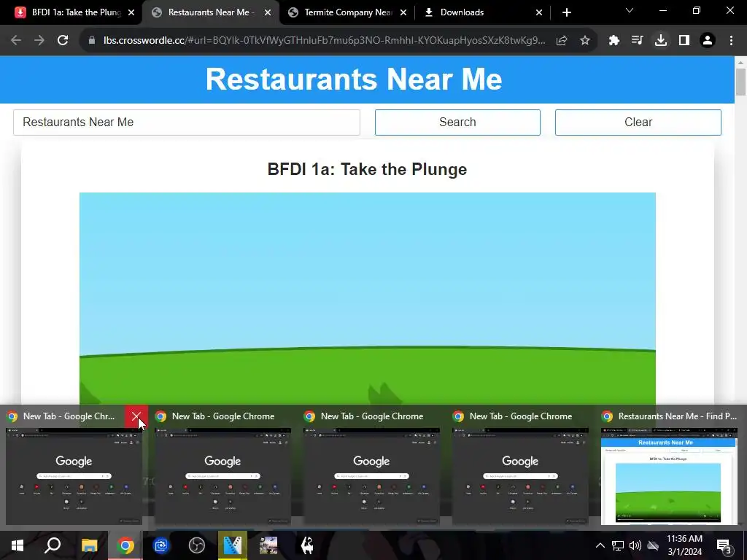747x560 pixels.
Task: Close first New Tab preview with red X
Action: click(136, 416)
